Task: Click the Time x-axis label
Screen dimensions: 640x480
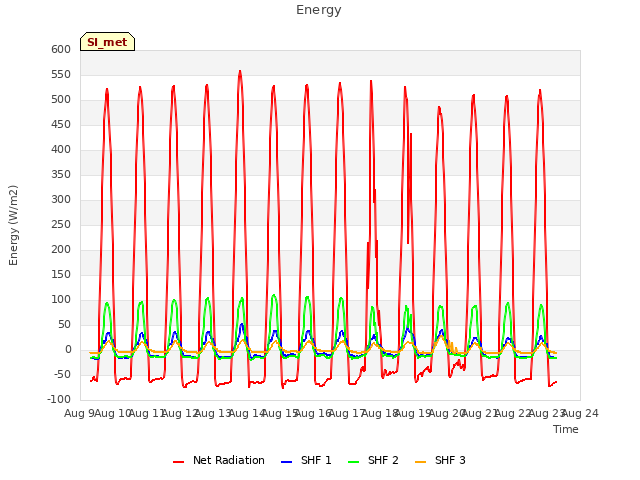Action: 566,429
